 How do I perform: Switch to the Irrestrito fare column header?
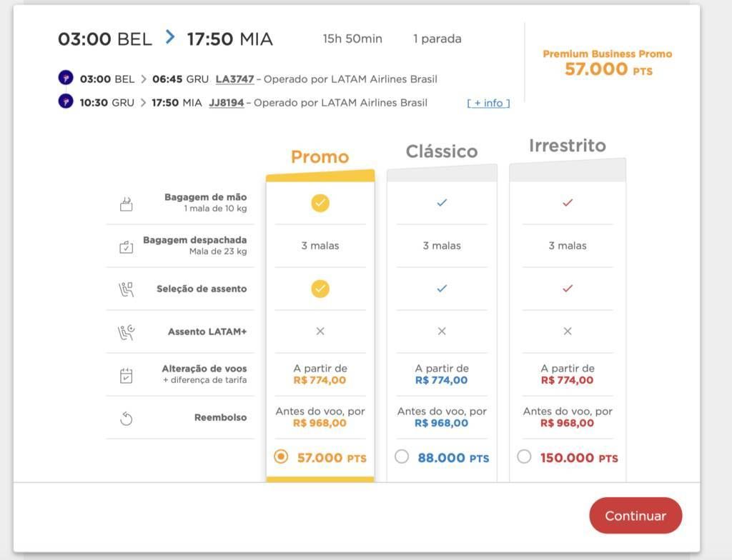coord(567,146)
